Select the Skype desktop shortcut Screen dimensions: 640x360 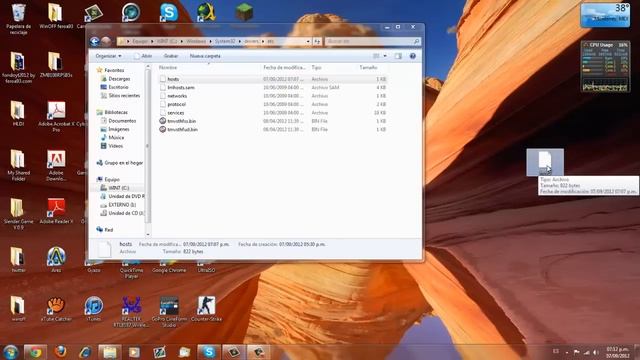click(169, 13)
